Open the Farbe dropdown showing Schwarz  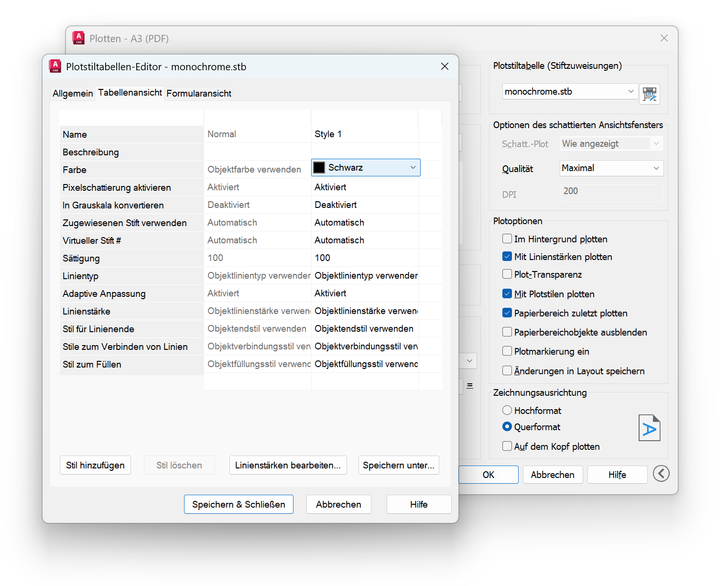pyautogui.click(x=413, y=168)
